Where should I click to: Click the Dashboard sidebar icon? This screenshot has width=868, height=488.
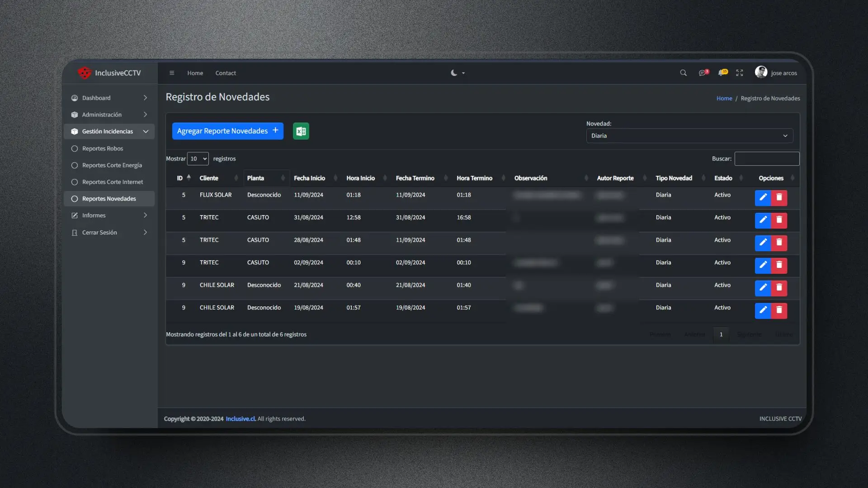point(75,98)
